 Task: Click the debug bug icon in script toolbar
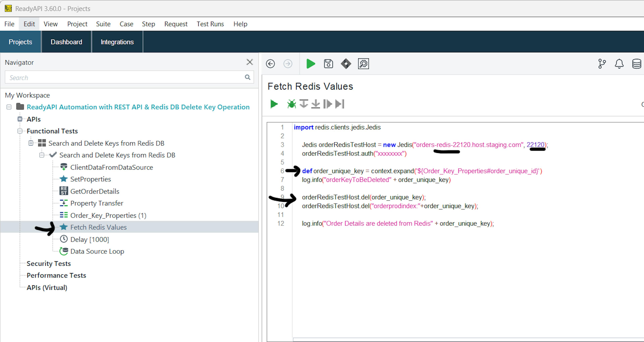pos(291,104)
